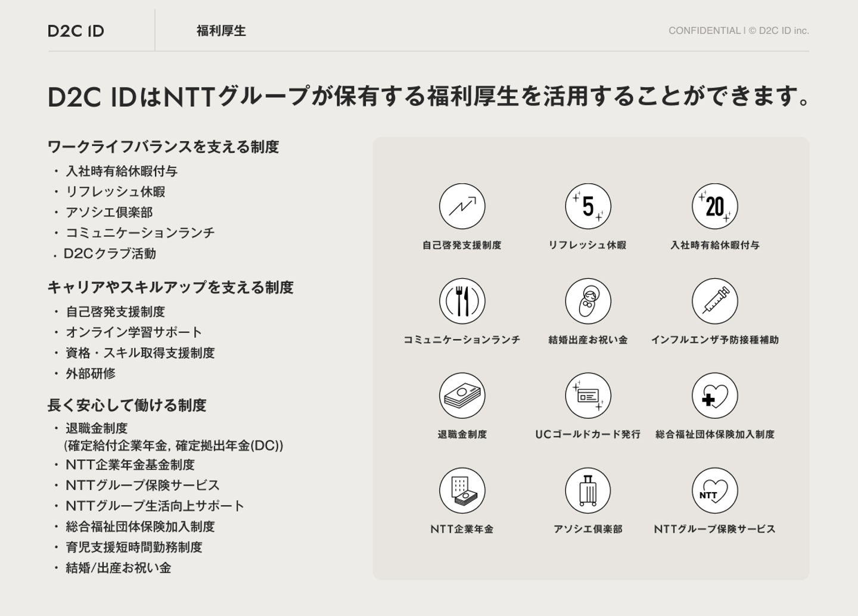Select the インフルエンザ予防接種補助 caption
This screenshot has height=616, width=858.
pyautogui.click(x=715, y=340)
